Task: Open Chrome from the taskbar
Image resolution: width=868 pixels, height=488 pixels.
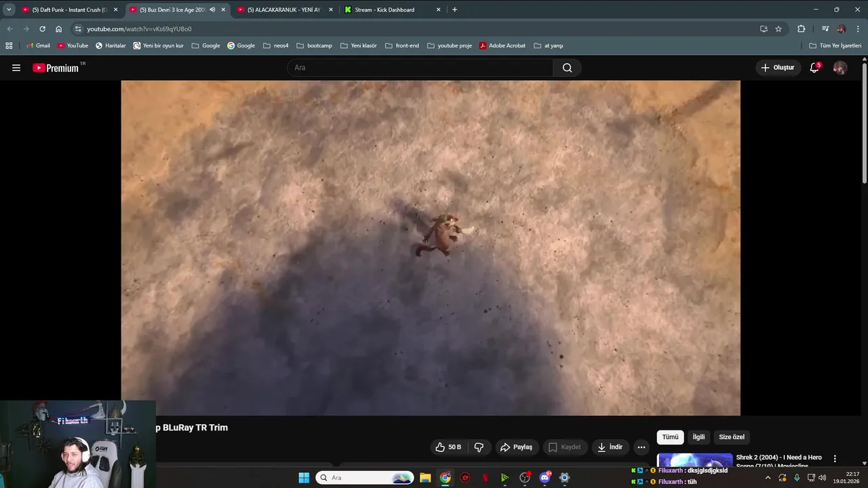Action: click(445, 478)
